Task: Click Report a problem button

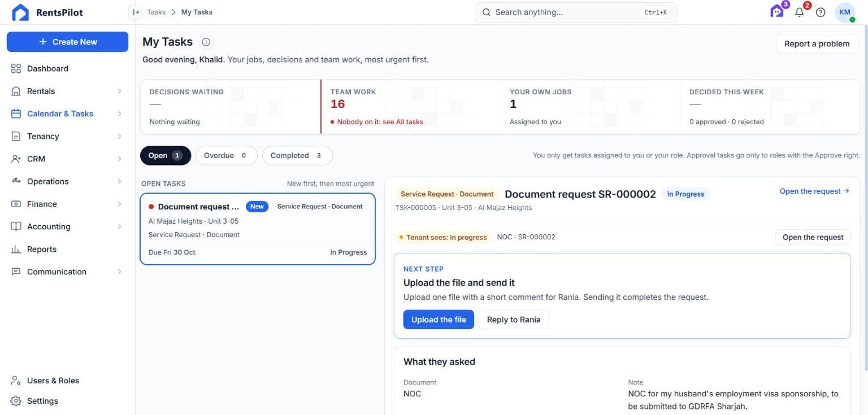Action: point(817,43)
